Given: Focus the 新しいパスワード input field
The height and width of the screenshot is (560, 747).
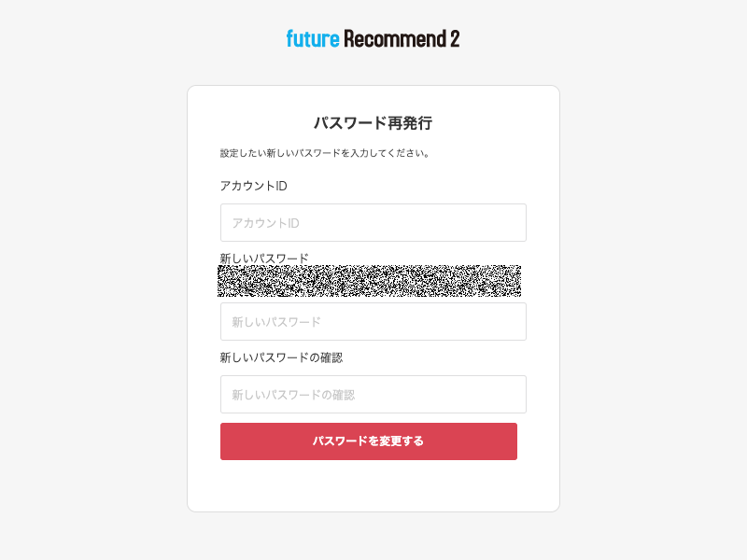Looking at the screenshot, I should 373,321.
